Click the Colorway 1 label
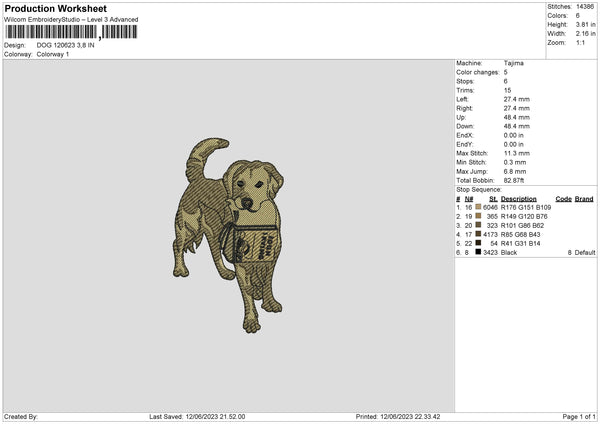Viewport: 600px width, 424px height. point(53,54)
